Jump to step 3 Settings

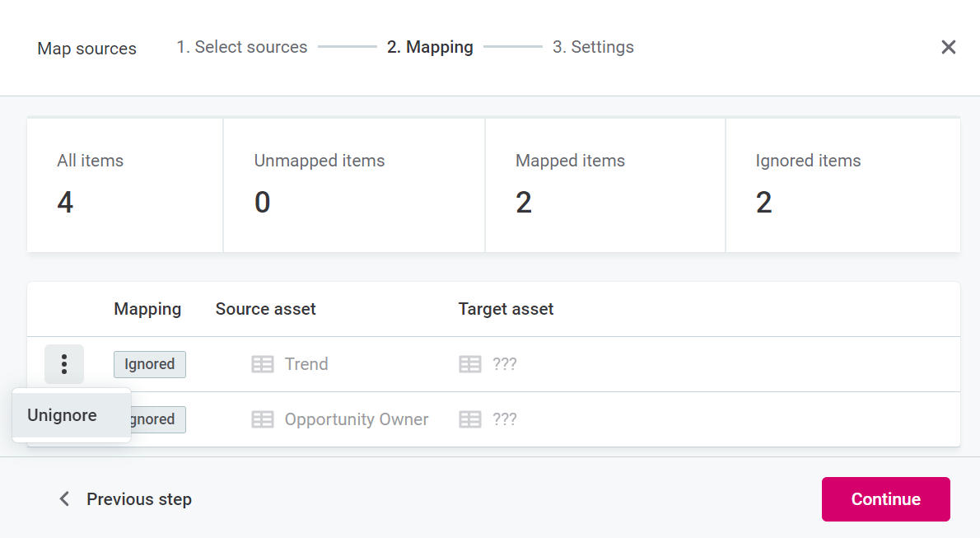(593, 47)
